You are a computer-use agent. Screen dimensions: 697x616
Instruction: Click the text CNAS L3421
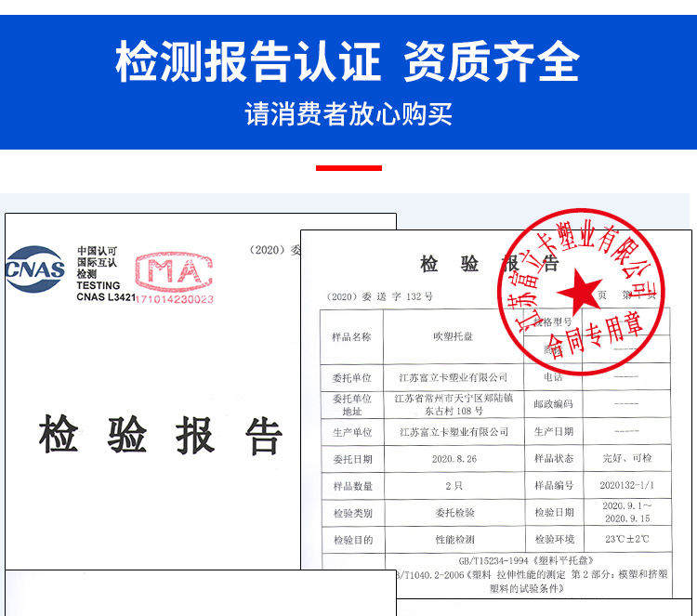(x=106, y=297)
